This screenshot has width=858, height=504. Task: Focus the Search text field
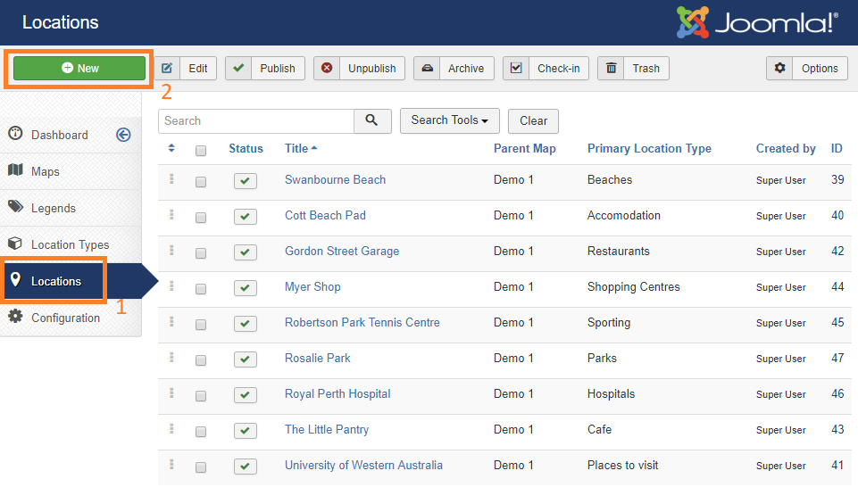coord(256,120)
